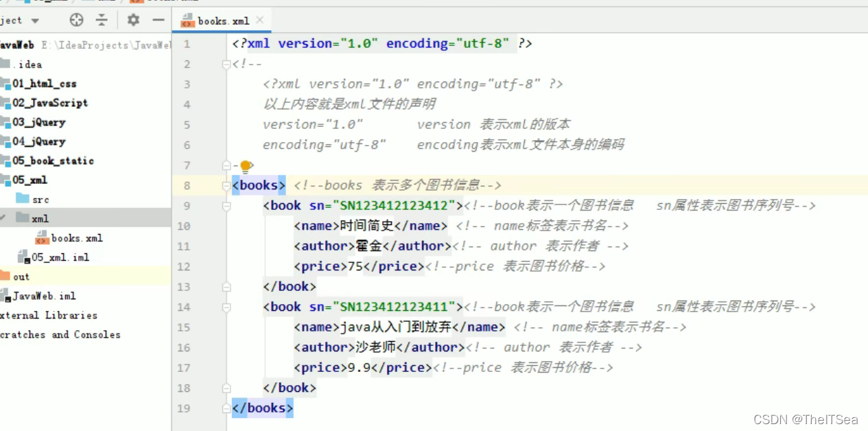Click line number 8 in the gutter
The height and width of the screenshot is (431, 868).
tap(187, 185)
